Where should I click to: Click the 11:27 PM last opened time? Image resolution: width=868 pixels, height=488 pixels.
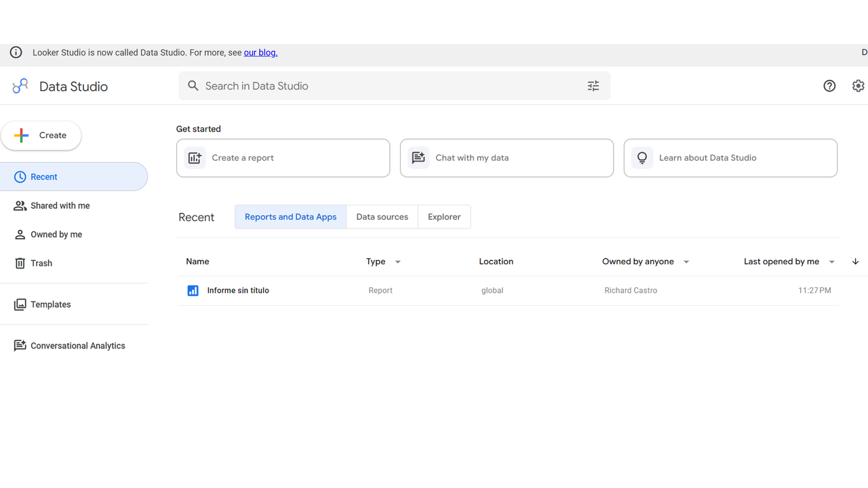(814, 291)
